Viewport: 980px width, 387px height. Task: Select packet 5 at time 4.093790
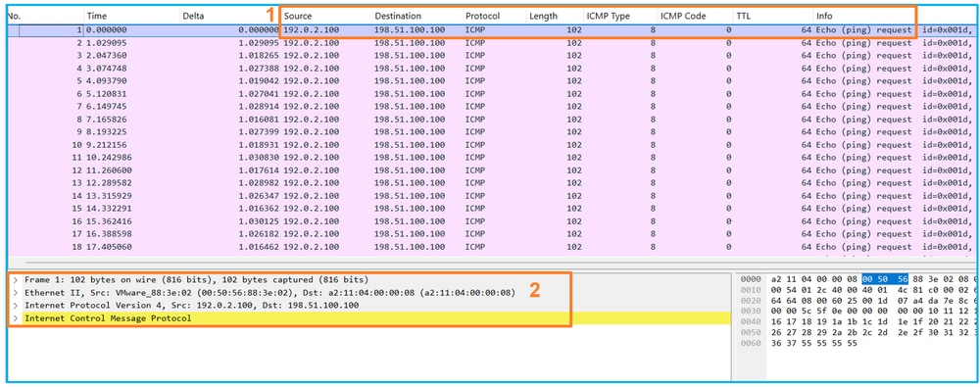493,81
